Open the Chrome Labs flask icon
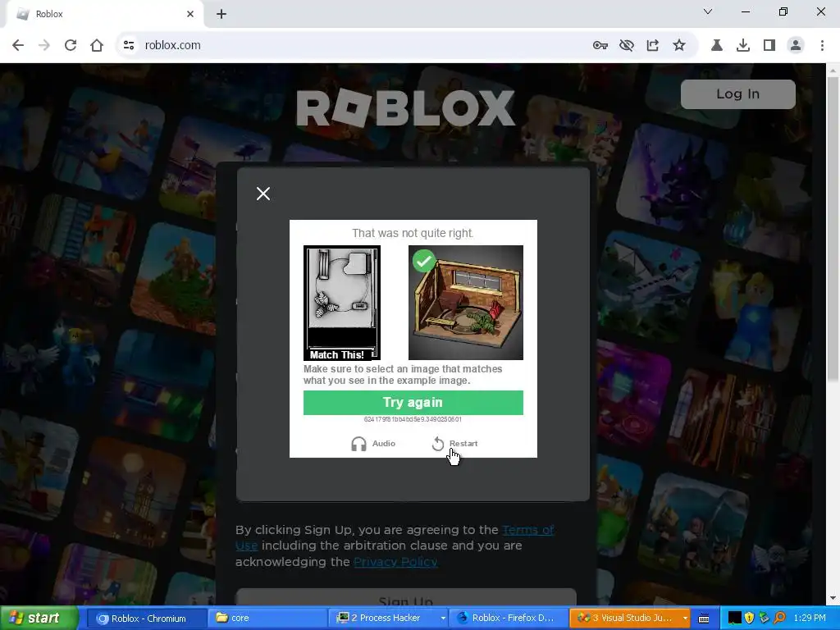Image resolution: width=840 pixels, height=630 pixels. pos(716,46)
